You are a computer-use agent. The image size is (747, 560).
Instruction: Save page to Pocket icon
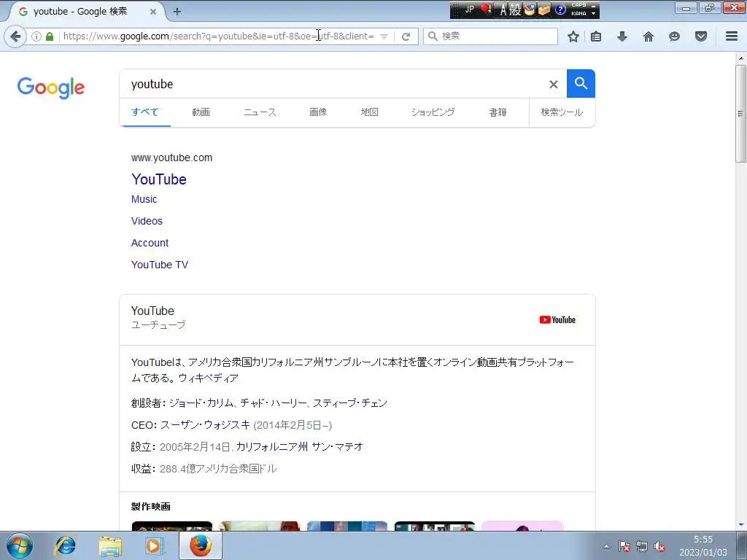pos(701,36)
